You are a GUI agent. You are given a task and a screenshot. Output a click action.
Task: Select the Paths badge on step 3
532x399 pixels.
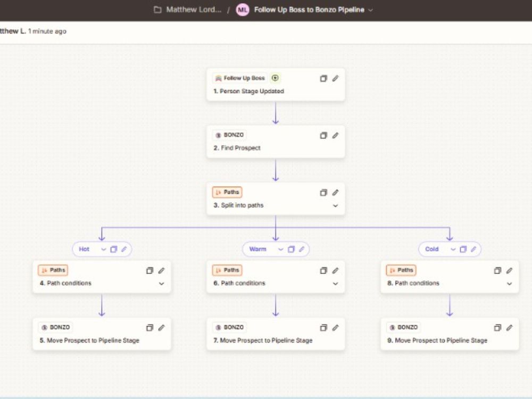[227, 192]
